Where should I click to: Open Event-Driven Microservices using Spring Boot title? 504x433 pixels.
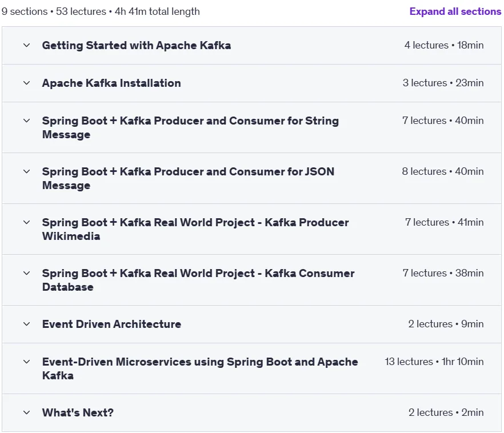click(x=200, y=368)
